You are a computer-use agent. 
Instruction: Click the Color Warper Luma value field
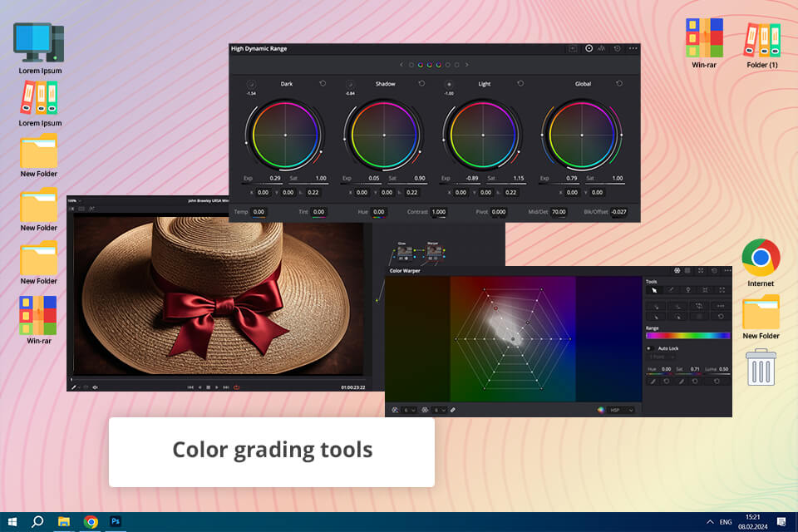pyautogui.click(x=723, y=369)
